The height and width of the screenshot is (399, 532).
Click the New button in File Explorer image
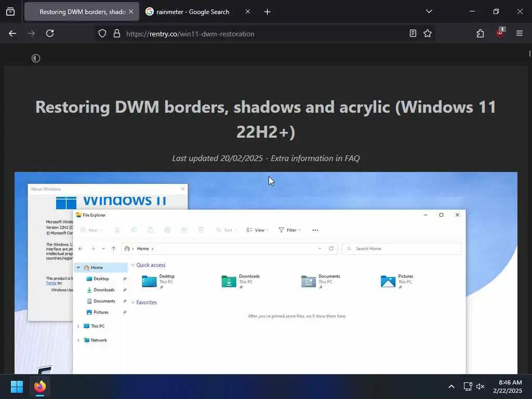pos(91,230)
